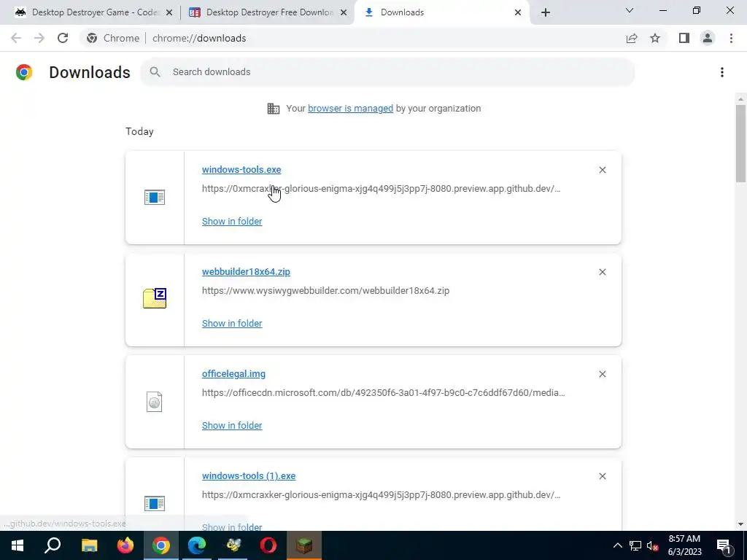Remove windows-tools (1).exe from the list
This screenshot has width=747, height=560.
(602, 476)
